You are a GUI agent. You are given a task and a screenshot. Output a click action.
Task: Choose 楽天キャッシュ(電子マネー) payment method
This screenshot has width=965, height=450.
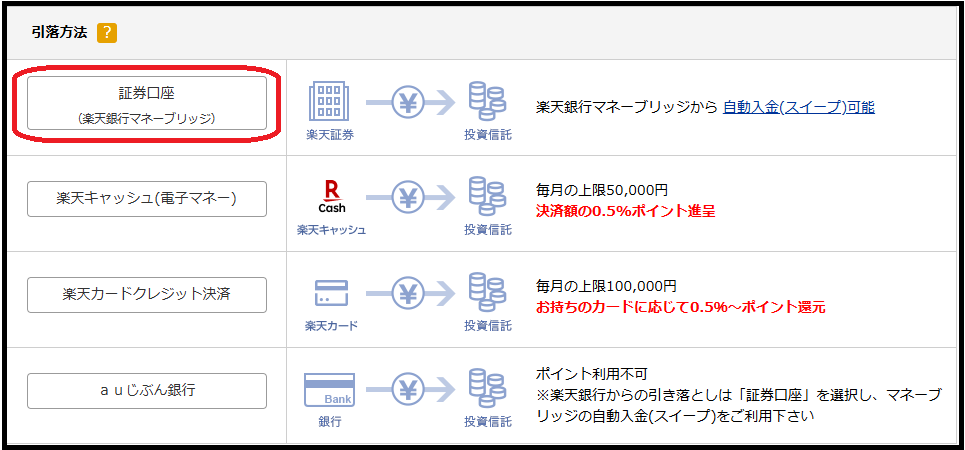click(147, 199)
